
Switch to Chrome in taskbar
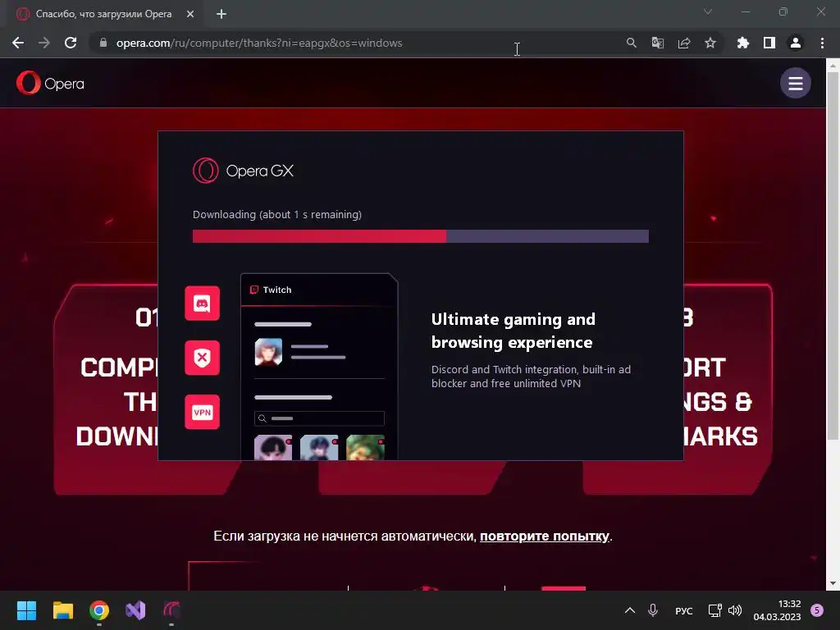tap(99, 610)
